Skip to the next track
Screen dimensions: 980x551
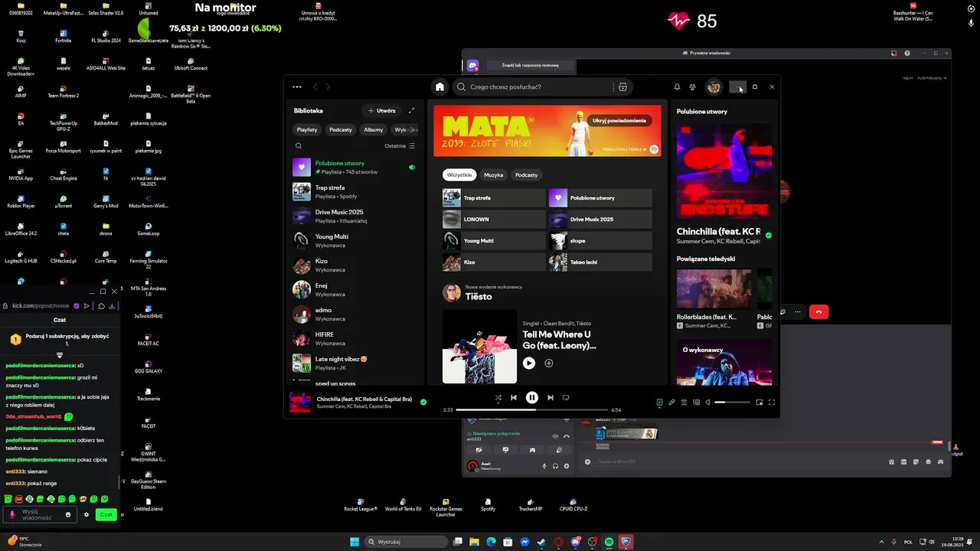tap(550, 397)
